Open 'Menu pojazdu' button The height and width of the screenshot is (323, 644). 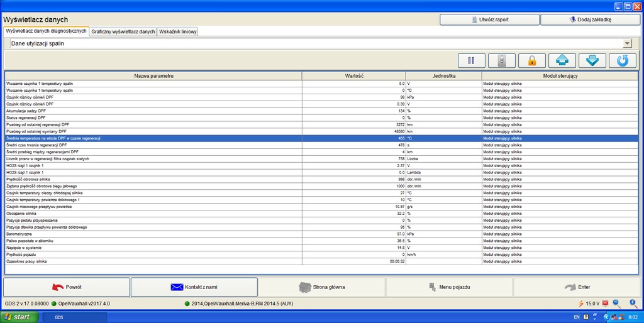point(449,287)
